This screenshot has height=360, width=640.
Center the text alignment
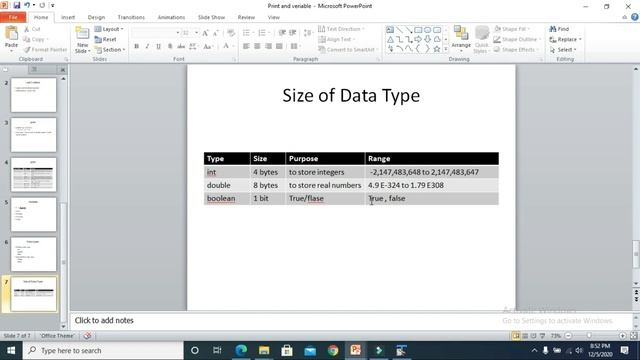[x=257, y=46]
